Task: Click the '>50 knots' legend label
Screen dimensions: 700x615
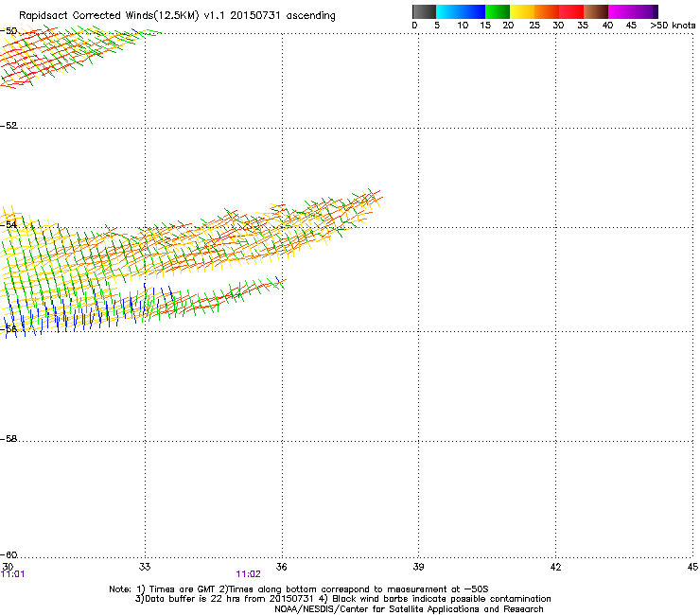Action: (673, 26)
